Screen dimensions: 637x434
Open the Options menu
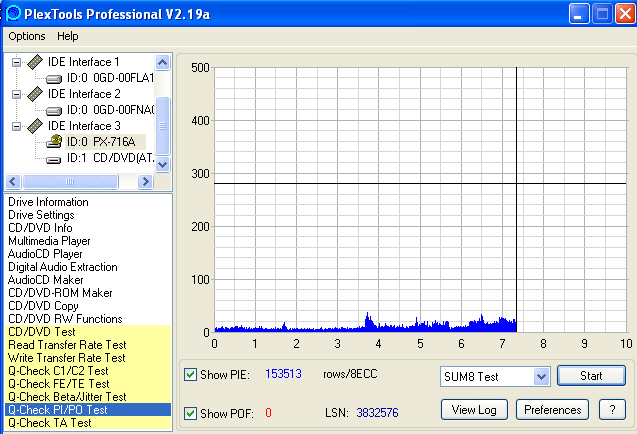(x=27, y=36)
